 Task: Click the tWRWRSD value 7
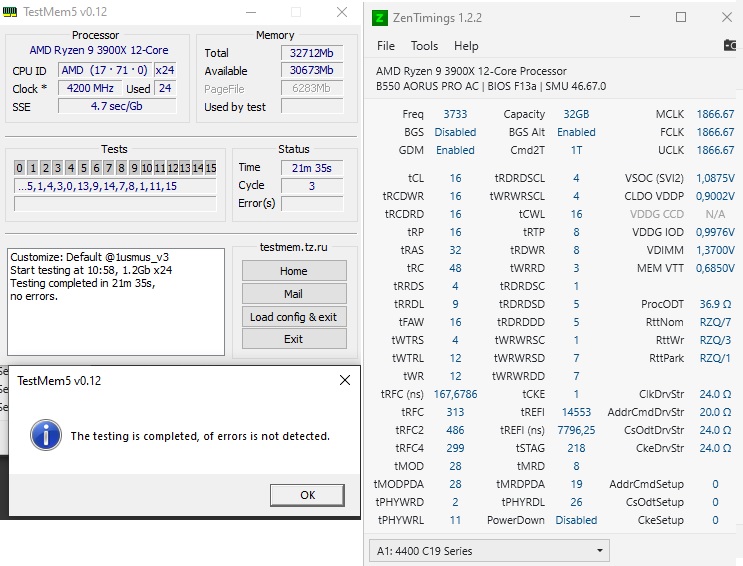tap(576, 358)
